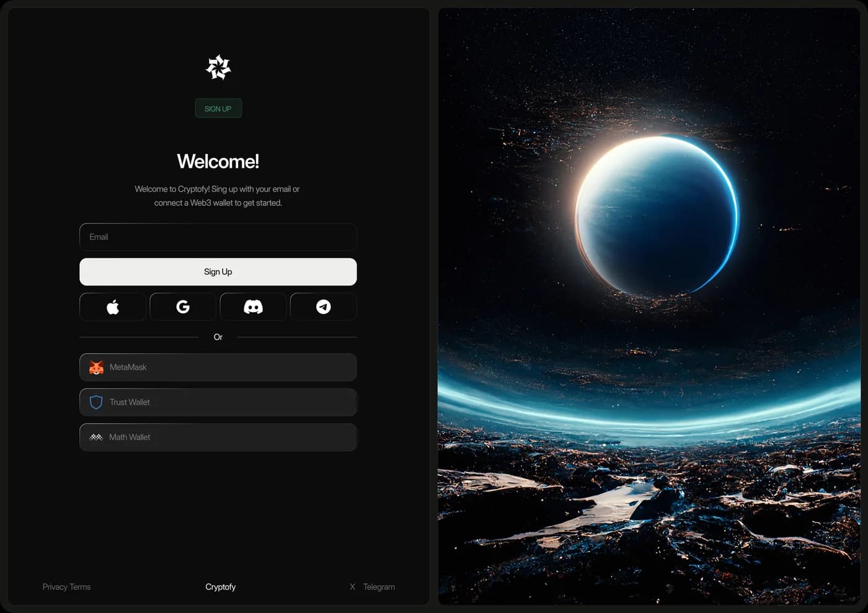
Task: Click the Welcome! heading
Action: coord(218,161)
